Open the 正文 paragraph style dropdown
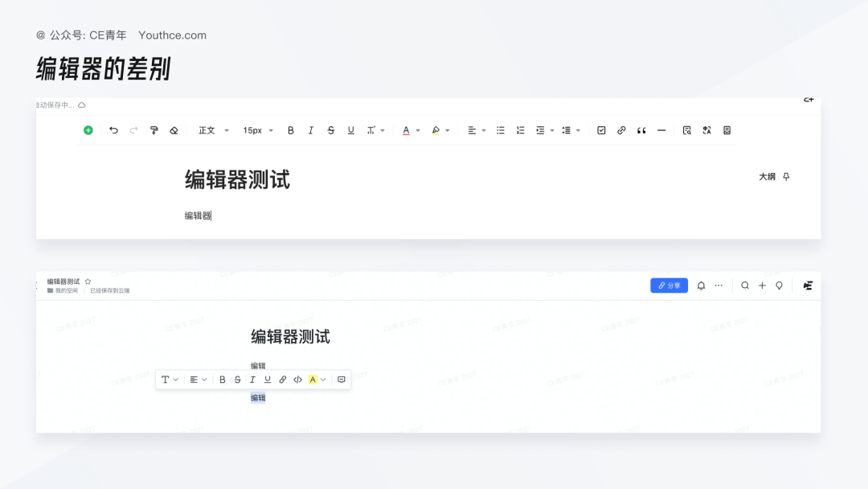Image resolution: width=868 pixels, height=489 pixels. [x=207, y=129]
